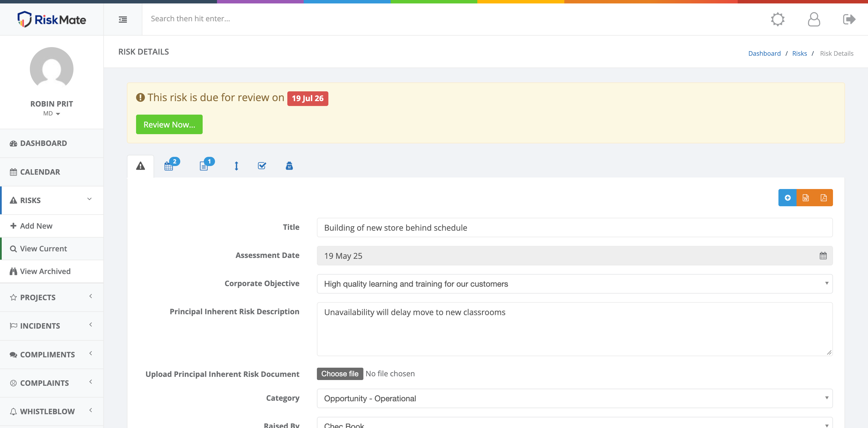Click the search box in the header
Screen dimensions: 868x428
(452, 19)
